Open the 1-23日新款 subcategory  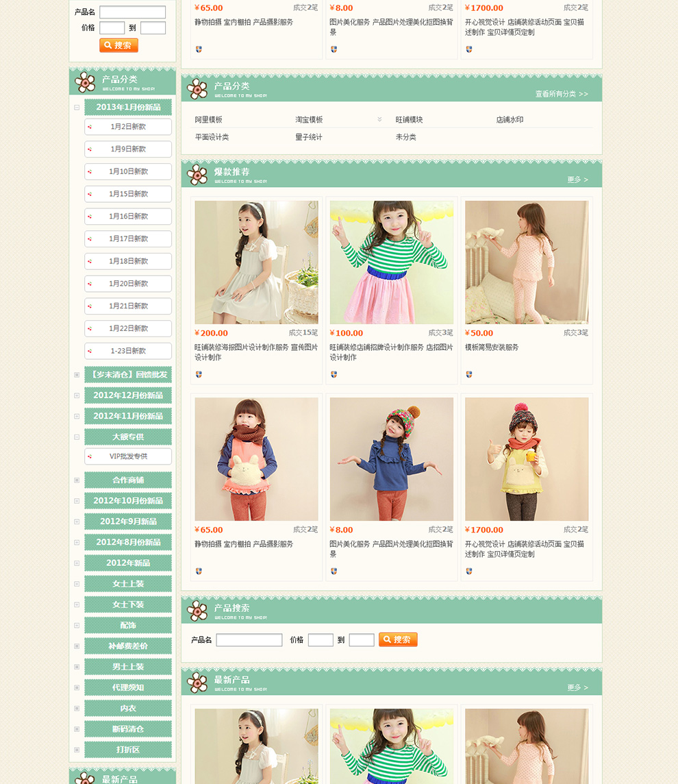coord(128,351)
